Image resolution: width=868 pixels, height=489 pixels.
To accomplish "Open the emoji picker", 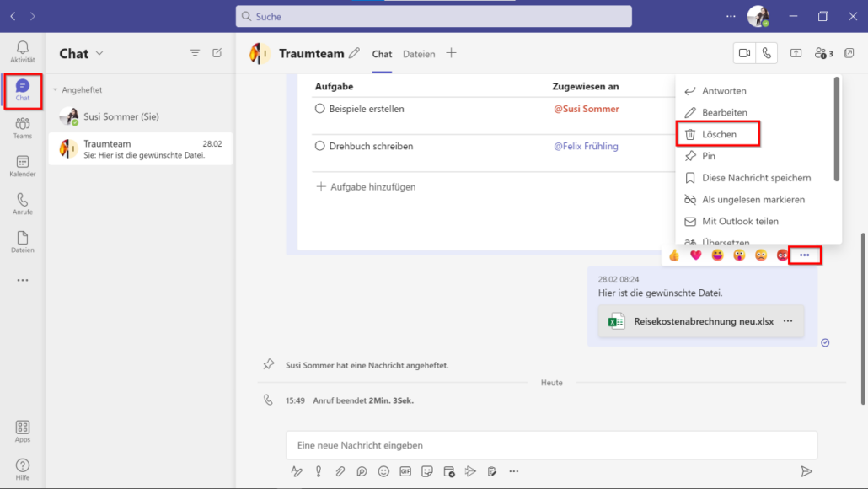I will click(383, 471).
